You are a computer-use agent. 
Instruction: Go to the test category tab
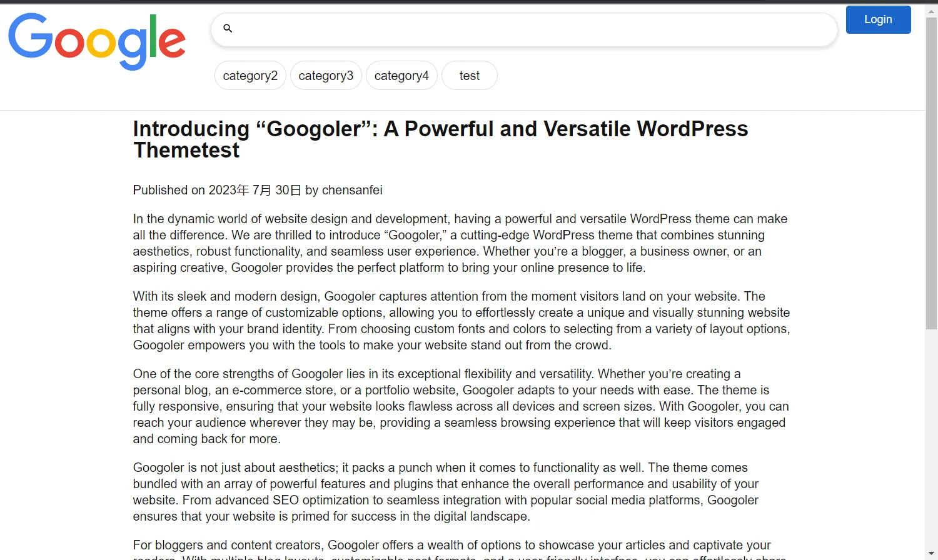(470, 76)
